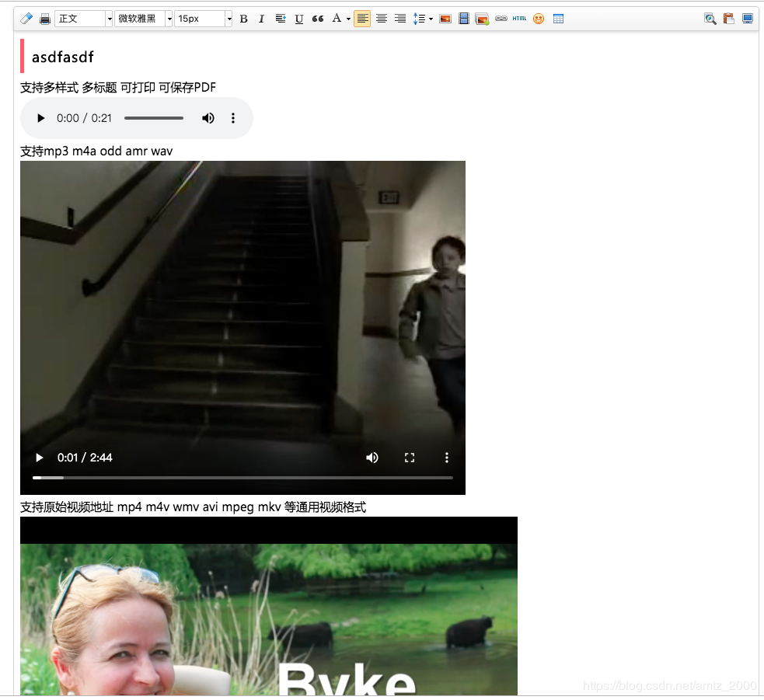Select align center
Image resolution: width=764 pixels, height=700 pixels.
[x=382, y=19]
